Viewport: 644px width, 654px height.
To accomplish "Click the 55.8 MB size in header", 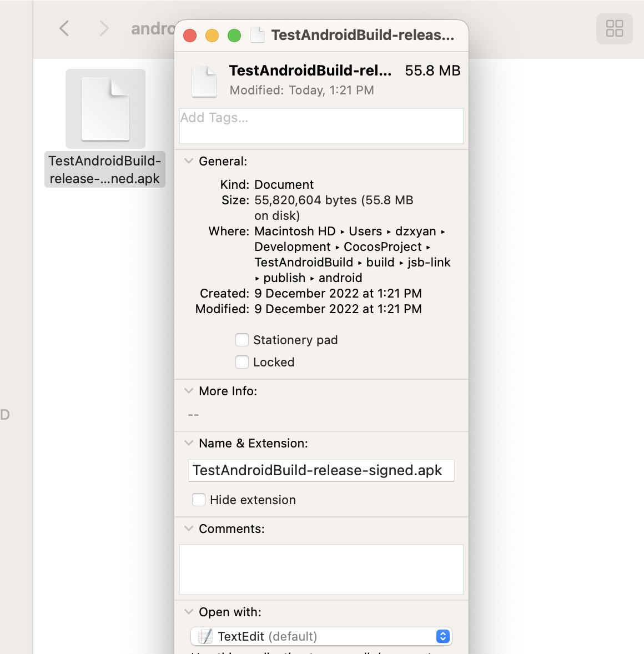I will pos(432,71).
